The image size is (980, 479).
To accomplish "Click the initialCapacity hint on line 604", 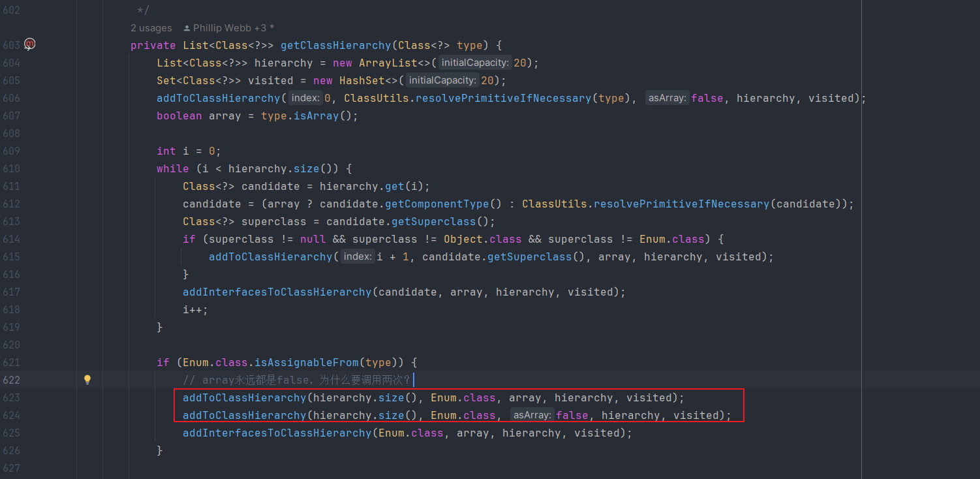I will [x=474, y=63].
